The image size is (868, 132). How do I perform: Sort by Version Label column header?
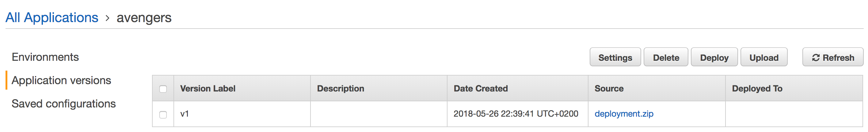tap(208, 88)
